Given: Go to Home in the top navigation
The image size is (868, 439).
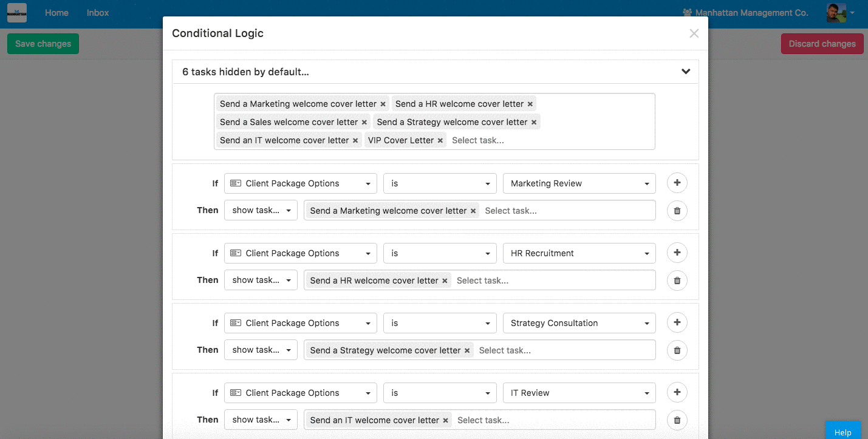Looking at the screenshot, I should click(x=56, y=13).
